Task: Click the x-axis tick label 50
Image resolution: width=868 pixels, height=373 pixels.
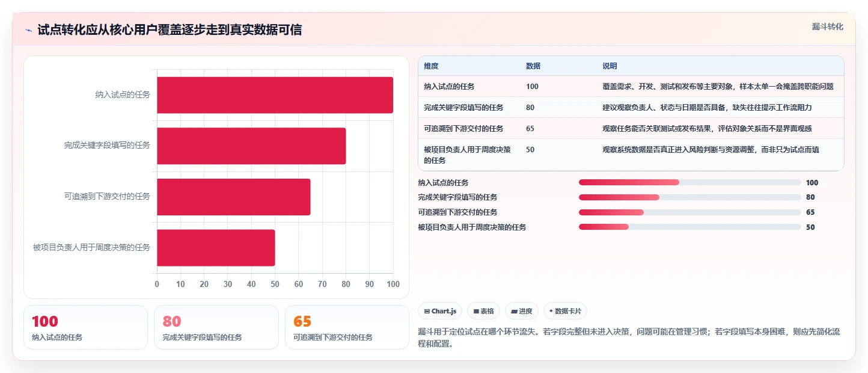Action: point(275,284)
